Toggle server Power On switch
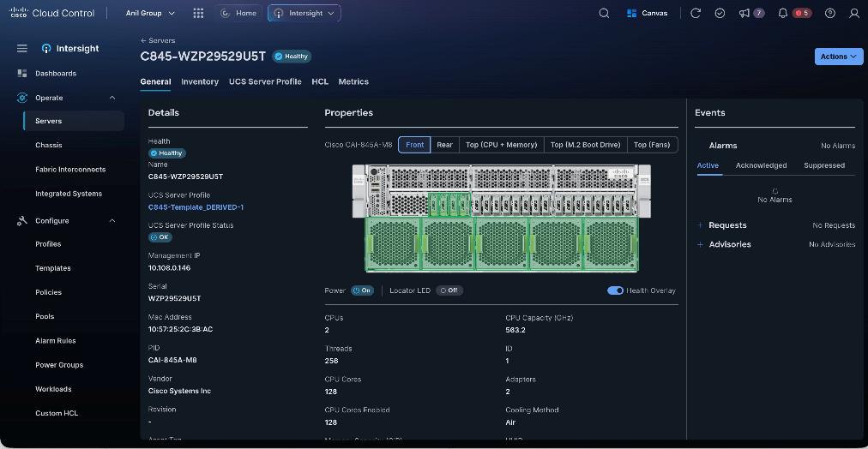 pos(363,290)
